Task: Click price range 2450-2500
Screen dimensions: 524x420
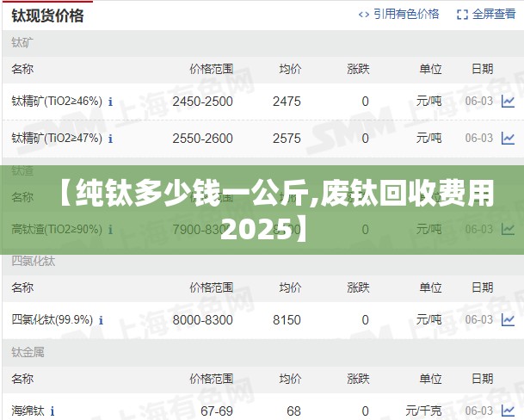Action: click(x=202, y=102)
